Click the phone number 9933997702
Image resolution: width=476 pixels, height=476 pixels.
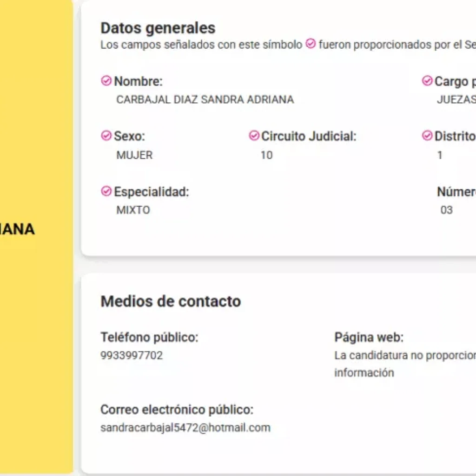[132, 355]
